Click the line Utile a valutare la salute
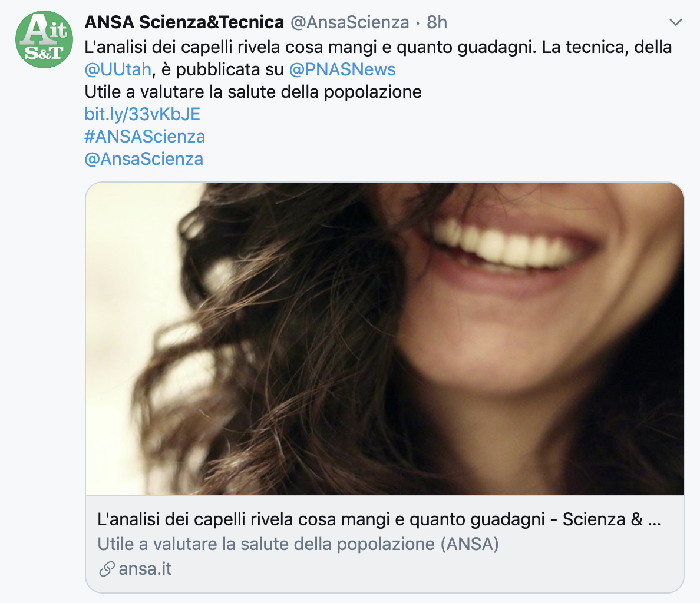This screenshot has height=603, width=700. pos(253,92)
